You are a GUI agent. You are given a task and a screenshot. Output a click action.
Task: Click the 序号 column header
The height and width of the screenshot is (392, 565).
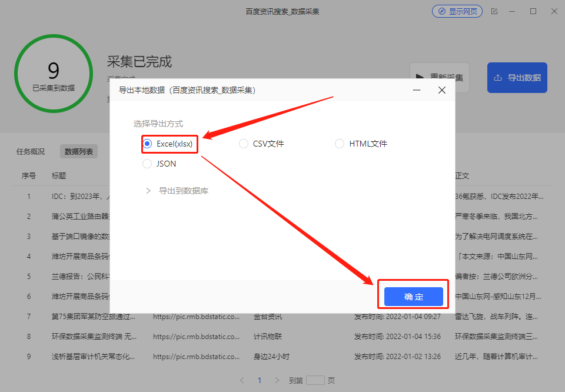(x=29, y=176)
